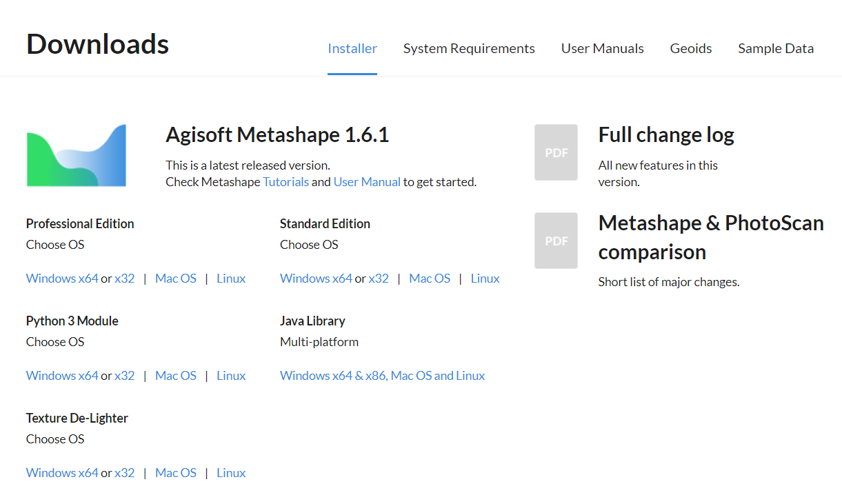Download Standard Edition for Linux
842x504 pixels.
coord(485,279)
